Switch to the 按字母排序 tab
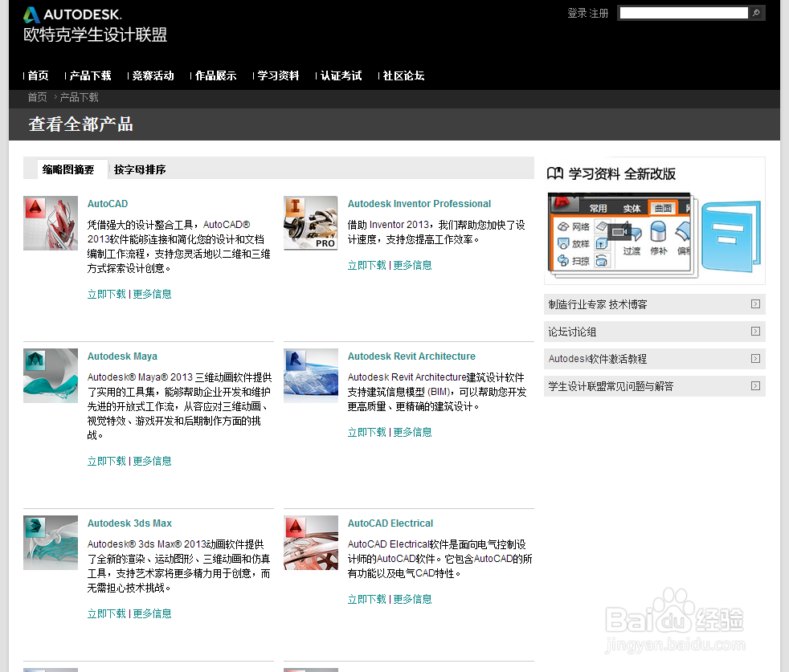This screenshot has height=672, width=789. (140, 169)
